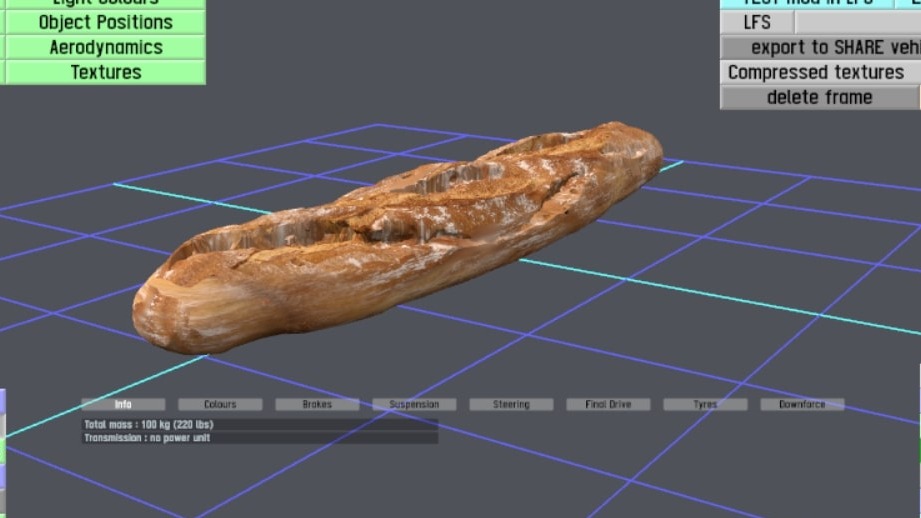The width and height of the screenshot is (921, 518).
Task: Click export to SHARE vehicle
Action: (x=821, y=48)
